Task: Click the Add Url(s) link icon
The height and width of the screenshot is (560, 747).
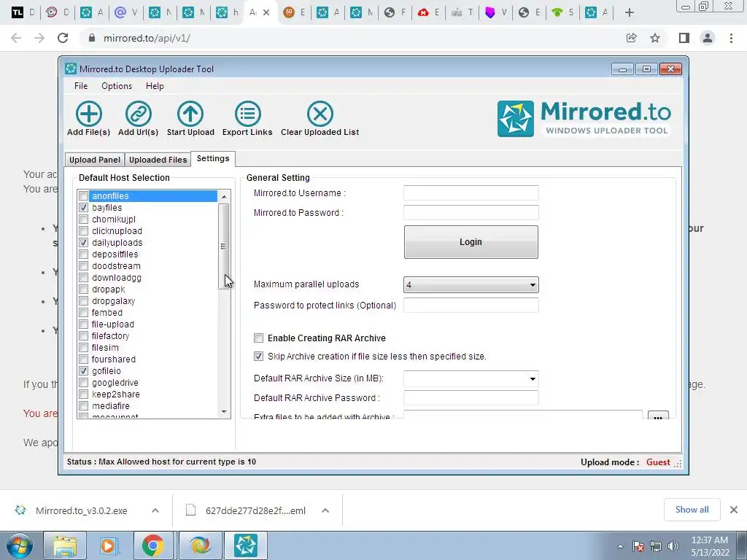Action: [138, 114]
